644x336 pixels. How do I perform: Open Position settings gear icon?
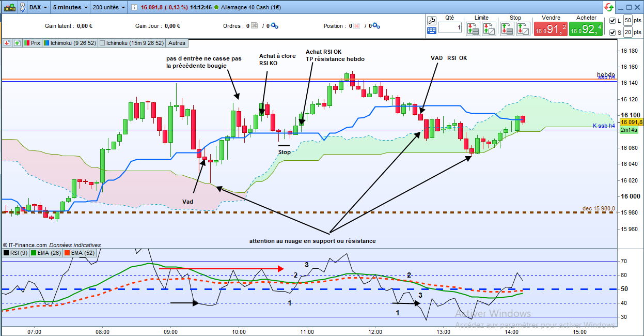point(376,26)
